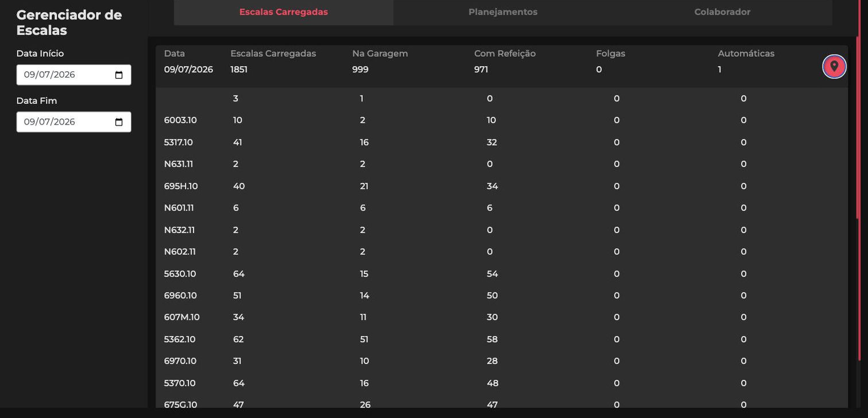Select the Escalas Carregadas tab
This screenshot has width=868, height=418.
(284, 12)
